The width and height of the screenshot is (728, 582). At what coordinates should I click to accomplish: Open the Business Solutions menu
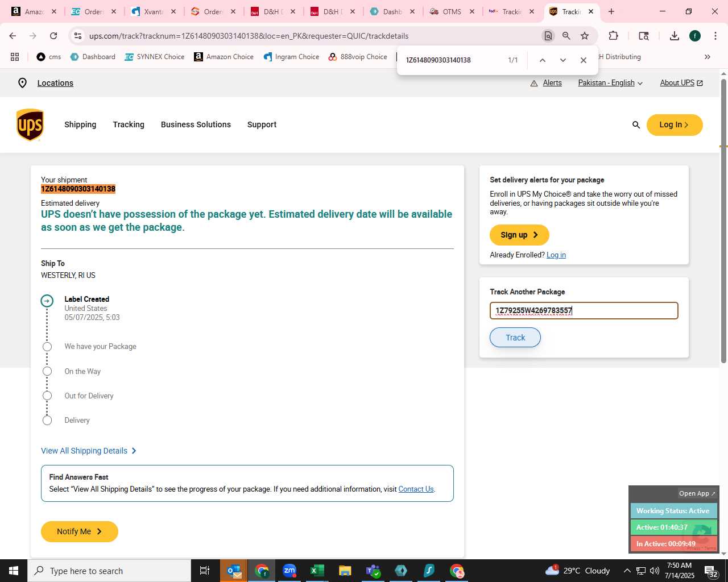click(x=196, y=124)
